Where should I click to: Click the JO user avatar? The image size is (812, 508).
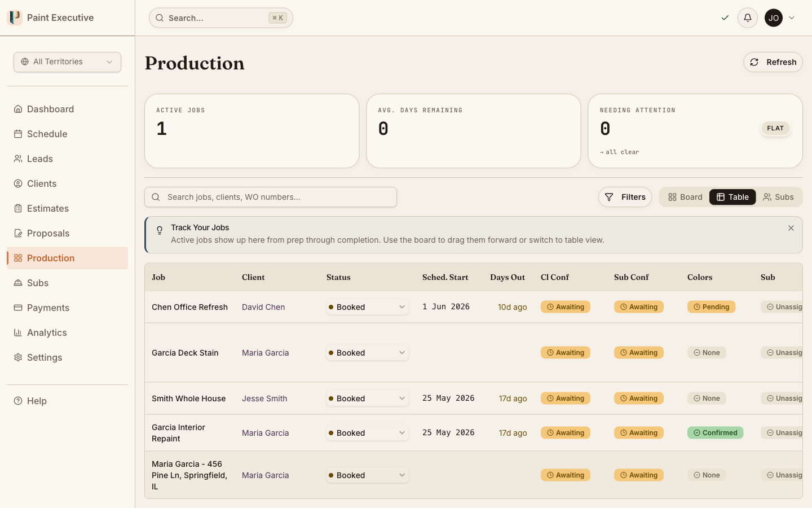click(774, 18)
